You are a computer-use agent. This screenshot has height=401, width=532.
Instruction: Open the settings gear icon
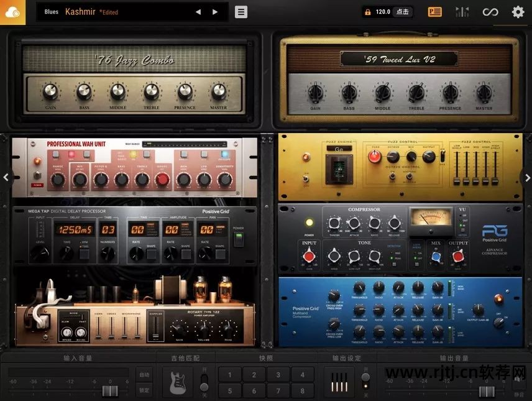(518, 12)
